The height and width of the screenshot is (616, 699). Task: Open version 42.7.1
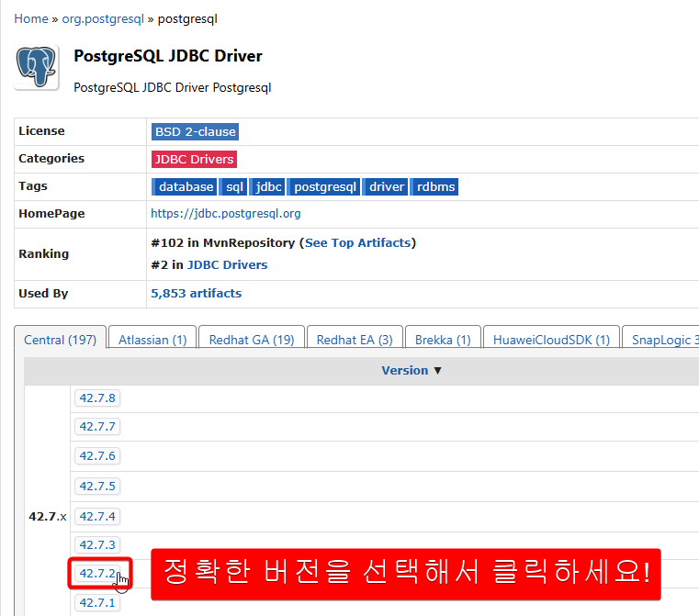coord(97,602)
